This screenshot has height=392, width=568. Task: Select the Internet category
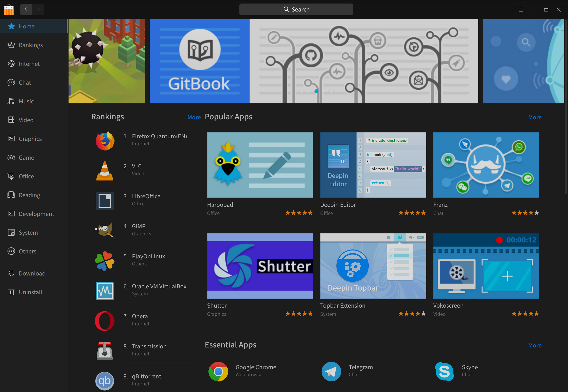pyautogui.click(x=34, y=64)
